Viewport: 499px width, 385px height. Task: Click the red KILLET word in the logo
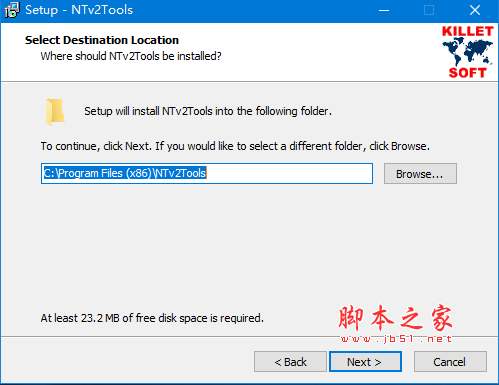pyautogui.click(x=467, y=31)
